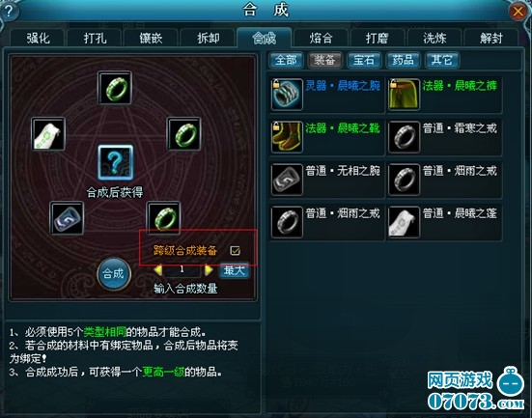Click the question-mark result slot in pentagram
The image size is (532, 418).
[x=115, y=162]
